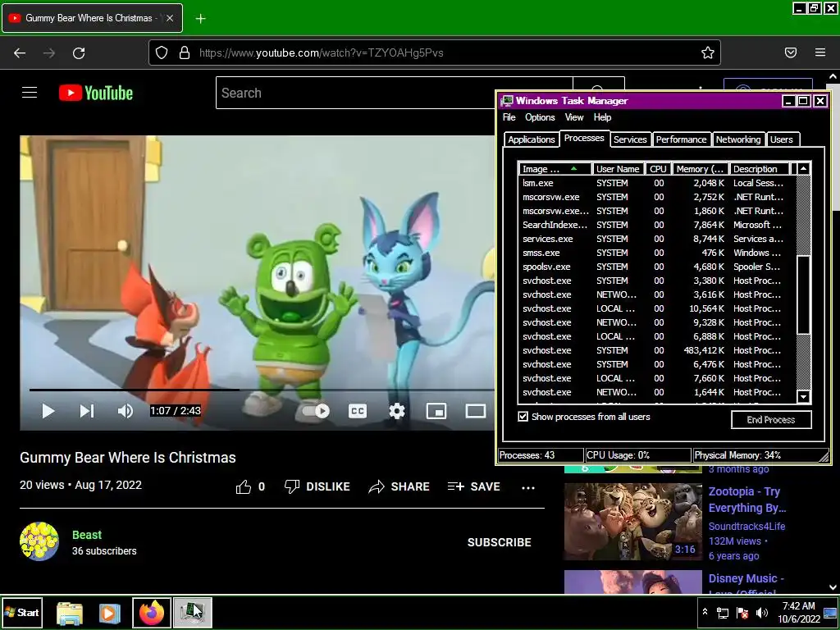Reload the page in Firefox
This screenshot has height=630, width=840.
click(x=79, y=52)
